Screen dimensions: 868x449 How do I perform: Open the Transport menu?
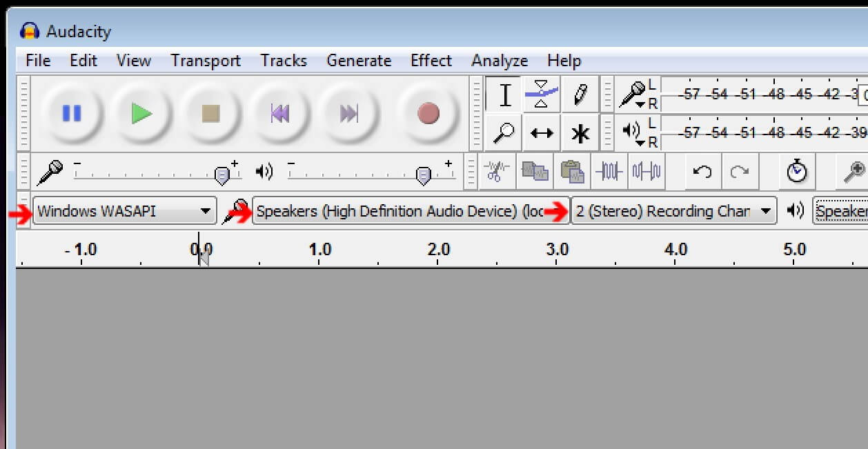pyautogui.click(x=206, y=61)
